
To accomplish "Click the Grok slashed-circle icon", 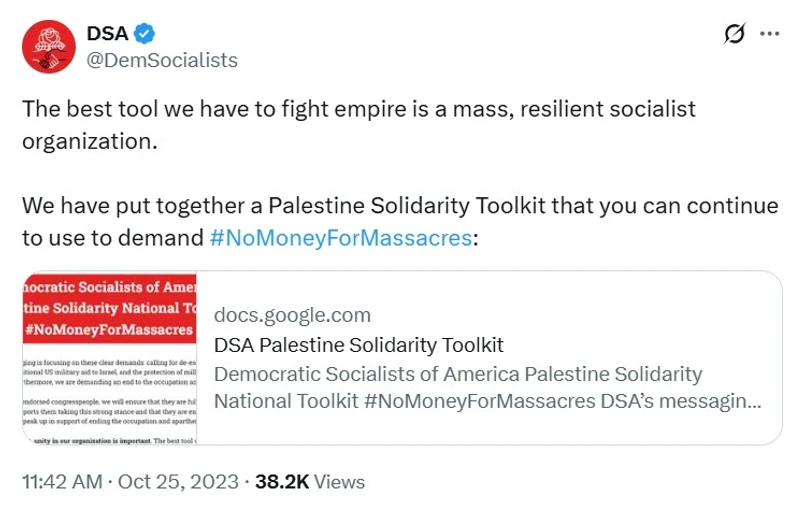I will point(734,34).
